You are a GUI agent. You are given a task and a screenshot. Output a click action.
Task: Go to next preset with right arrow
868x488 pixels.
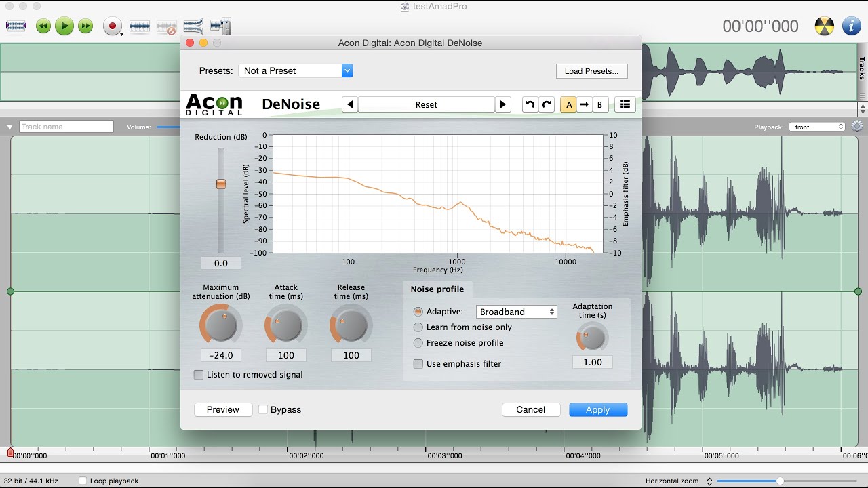coord(502,104)
